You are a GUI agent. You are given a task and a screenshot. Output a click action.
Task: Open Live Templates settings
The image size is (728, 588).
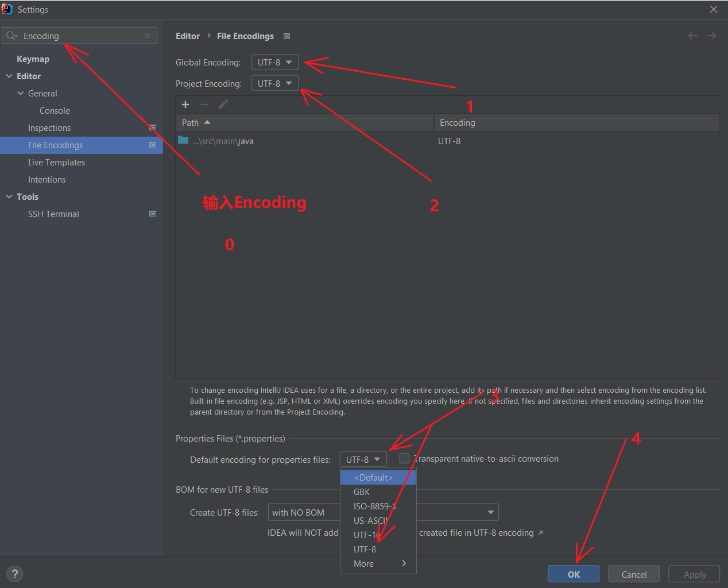56,162
